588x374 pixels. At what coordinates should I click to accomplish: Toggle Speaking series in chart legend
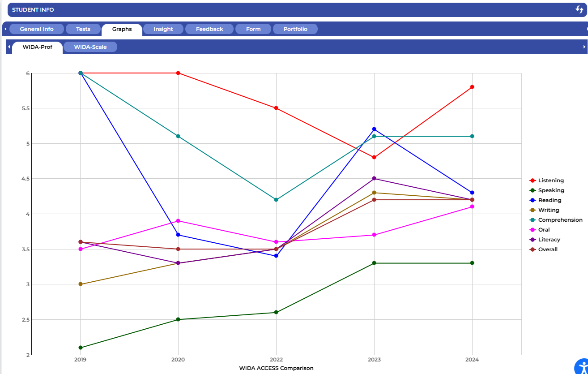click(551, 190)
